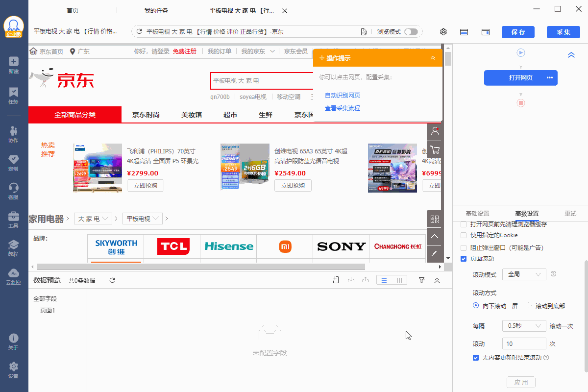The image size is (588, 392).
Task: Click the workflow stop node
Action: pyautogui.click(x=521, y=103)
